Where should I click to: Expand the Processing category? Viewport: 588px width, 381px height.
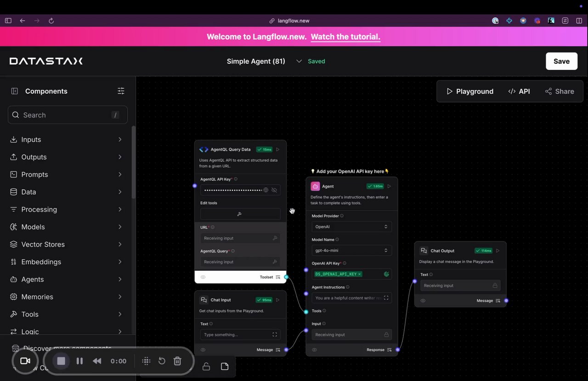(x=67, y=209)
